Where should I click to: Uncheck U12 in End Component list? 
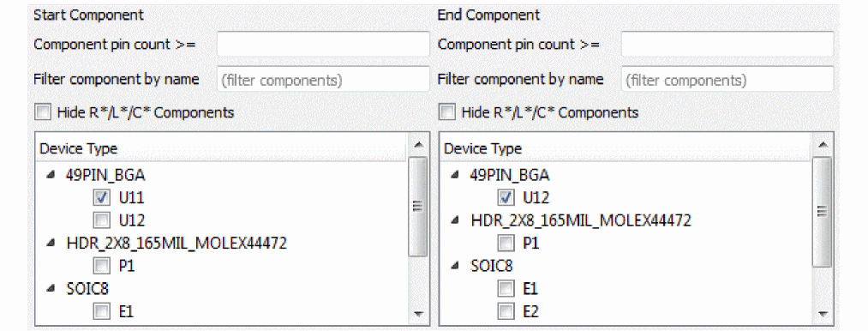505,197
